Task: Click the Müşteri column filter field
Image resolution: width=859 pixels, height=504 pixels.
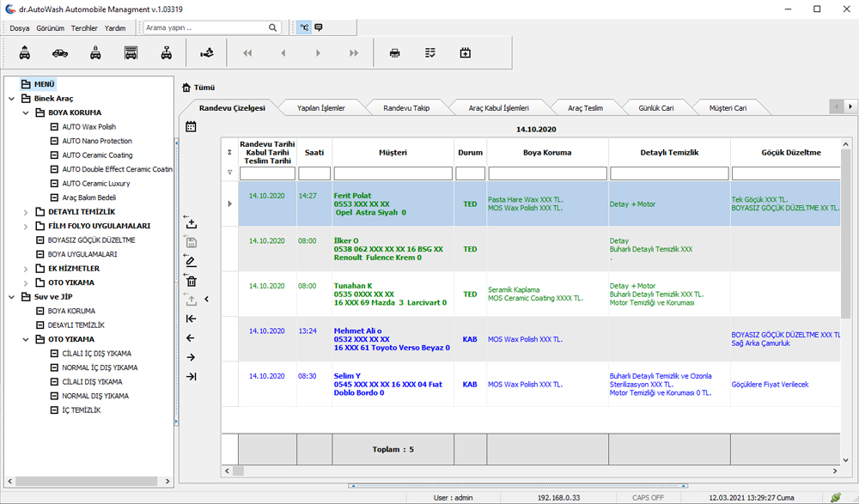Action: (393, 173)
